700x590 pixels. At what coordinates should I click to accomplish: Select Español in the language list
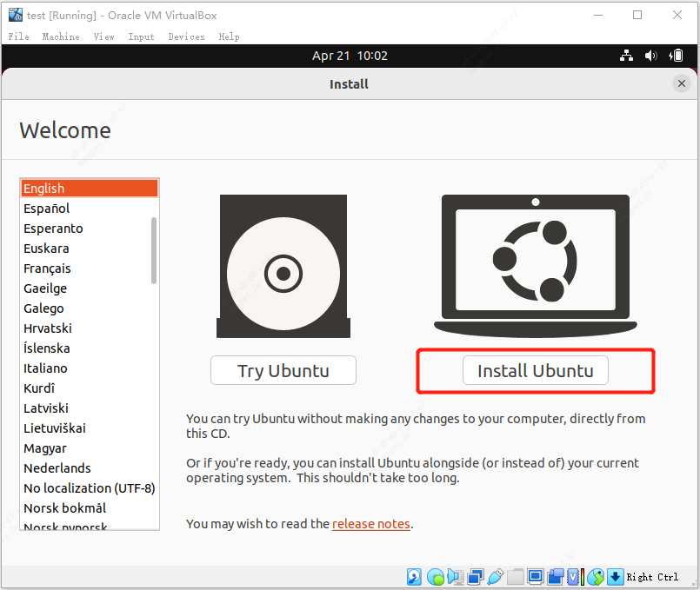click(x=90, y=209)
